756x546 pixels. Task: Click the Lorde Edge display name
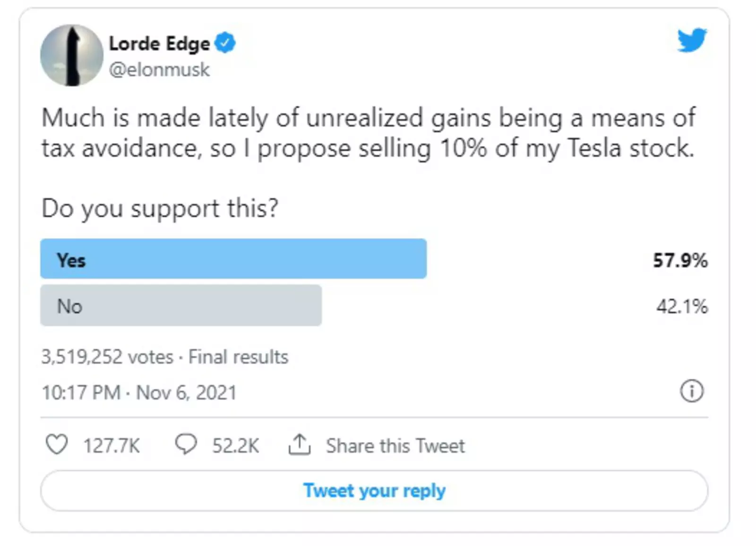pyautogui.click(x=159, y=44)
